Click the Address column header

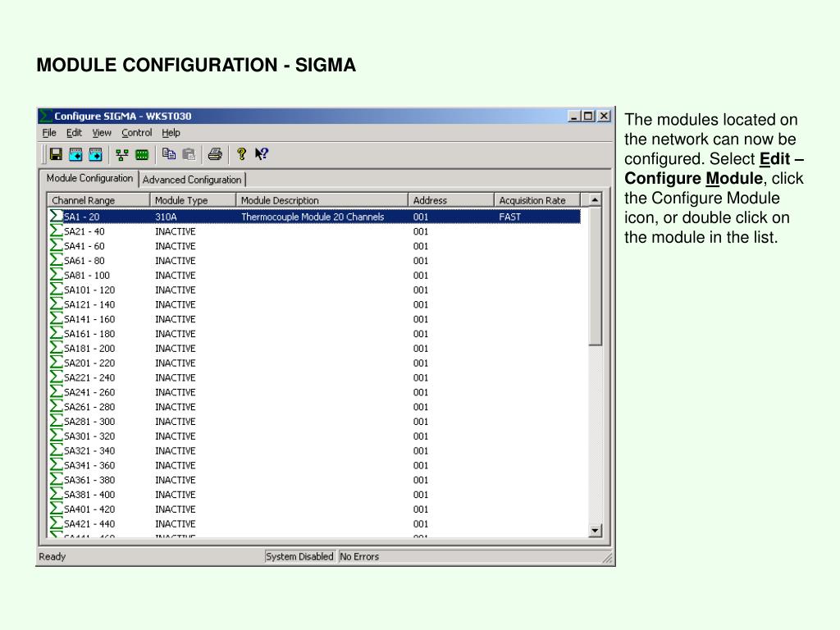point(451,200)
